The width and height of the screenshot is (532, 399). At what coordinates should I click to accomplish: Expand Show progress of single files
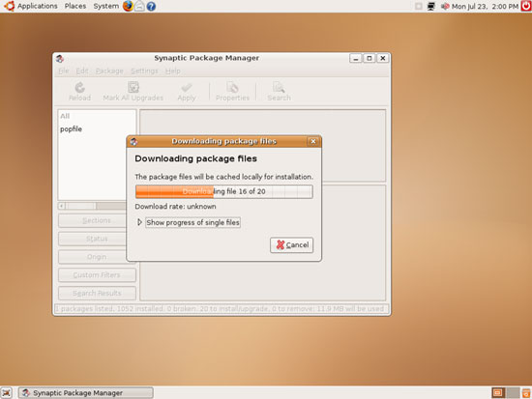[139, 222]
